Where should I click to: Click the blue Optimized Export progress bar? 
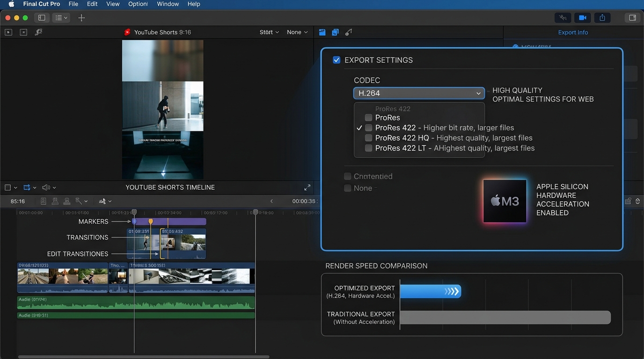point(431,292)
